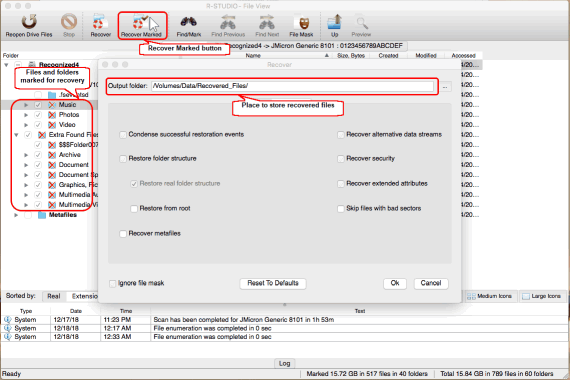Click the Up folder icon
570x380 pixels.
334,22
